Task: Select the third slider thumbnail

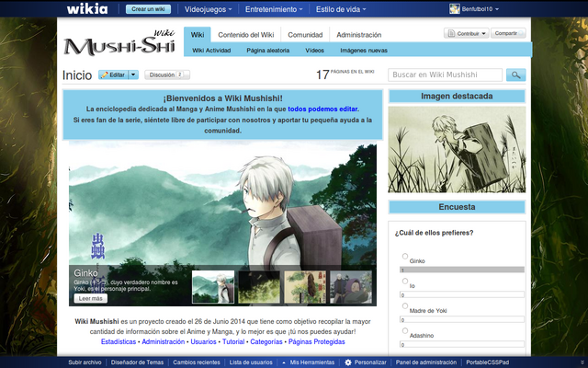Action: (x=305, y=287)
